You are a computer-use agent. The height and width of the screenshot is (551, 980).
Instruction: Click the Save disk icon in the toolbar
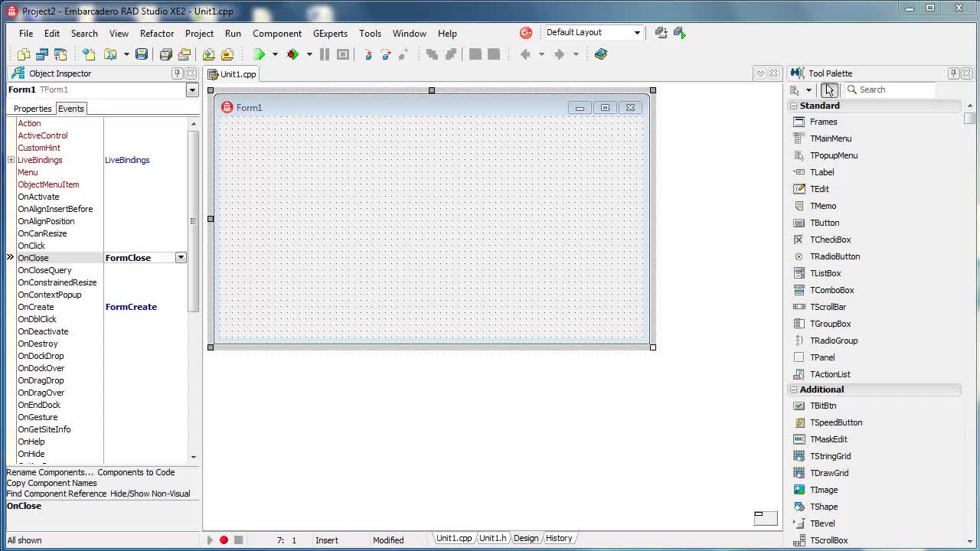142,54
